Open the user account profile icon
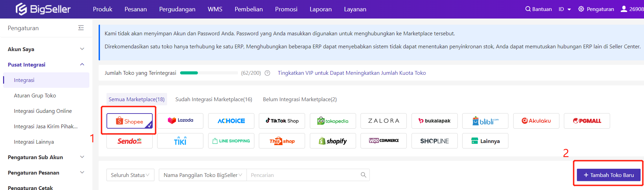The image size is (644, 190). tap(624, 9)
